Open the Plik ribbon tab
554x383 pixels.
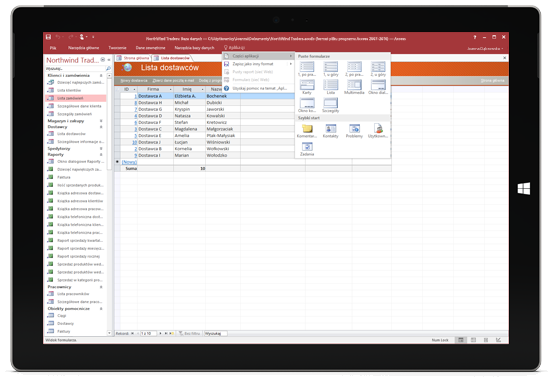[53, 48]
